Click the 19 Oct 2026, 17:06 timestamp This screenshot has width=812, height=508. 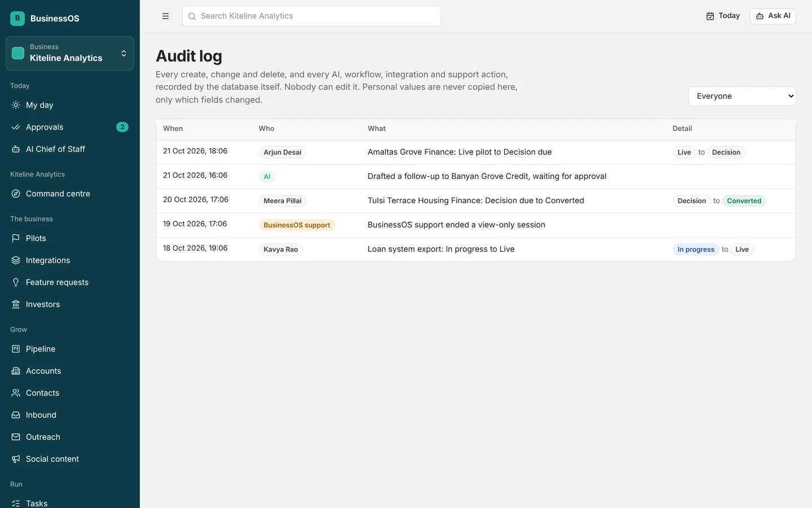point(195,224)
